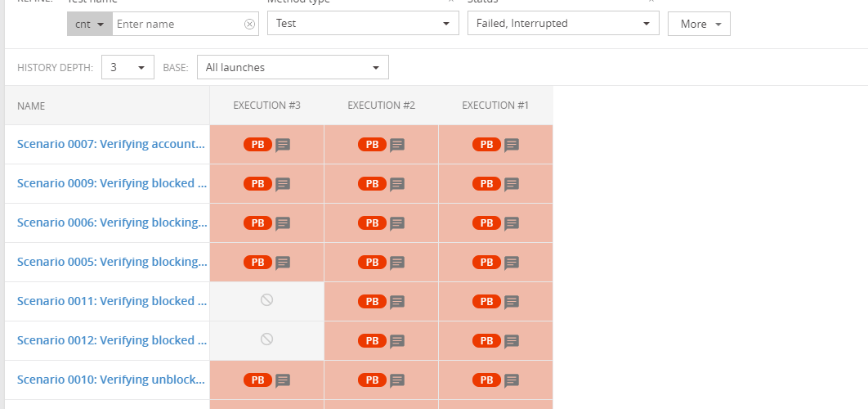The height and width of the screenshot is (409, 868).
Task: Click the no-execution icon for Scenario 0011
Action: click(266, 300)
